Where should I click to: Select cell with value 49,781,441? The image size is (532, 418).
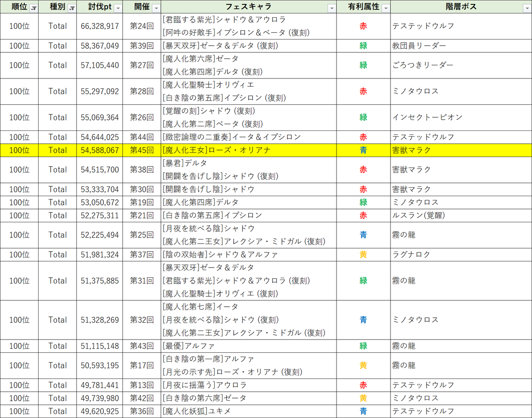(100, 385)
